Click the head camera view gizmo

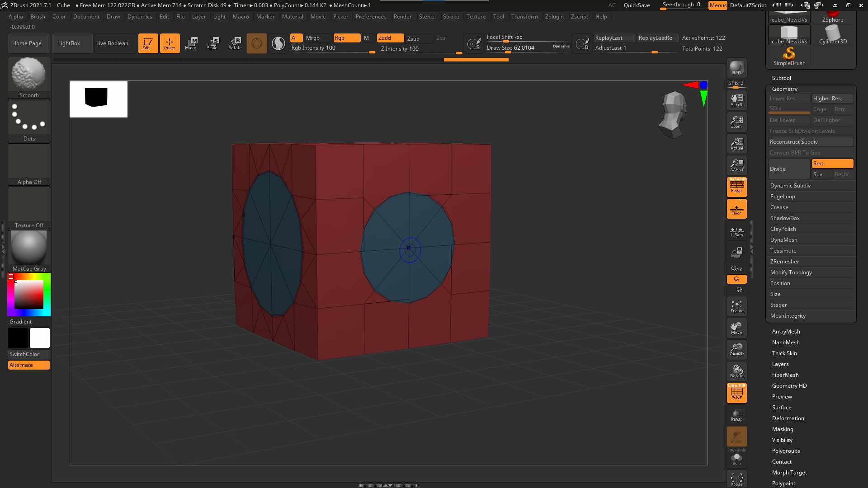click(x=673, y=114)
